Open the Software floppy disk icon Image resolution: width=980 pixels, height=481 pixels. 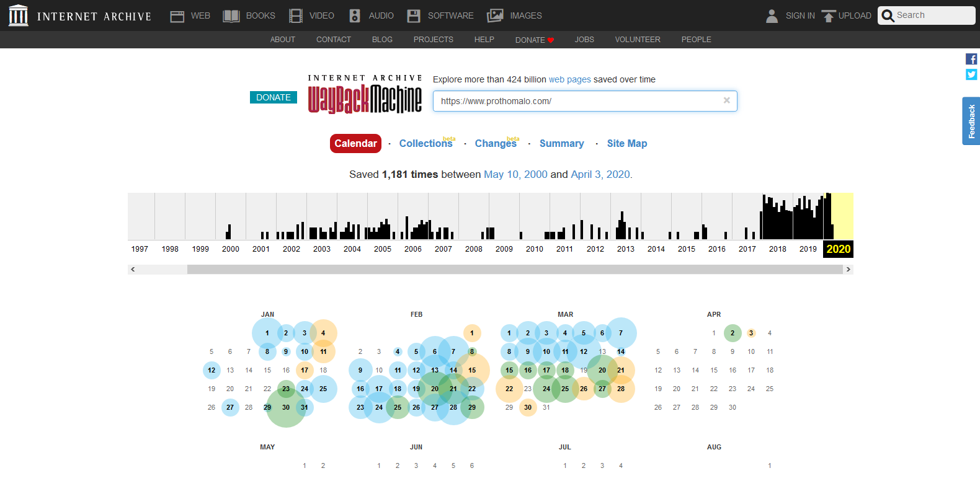[414, 16]
